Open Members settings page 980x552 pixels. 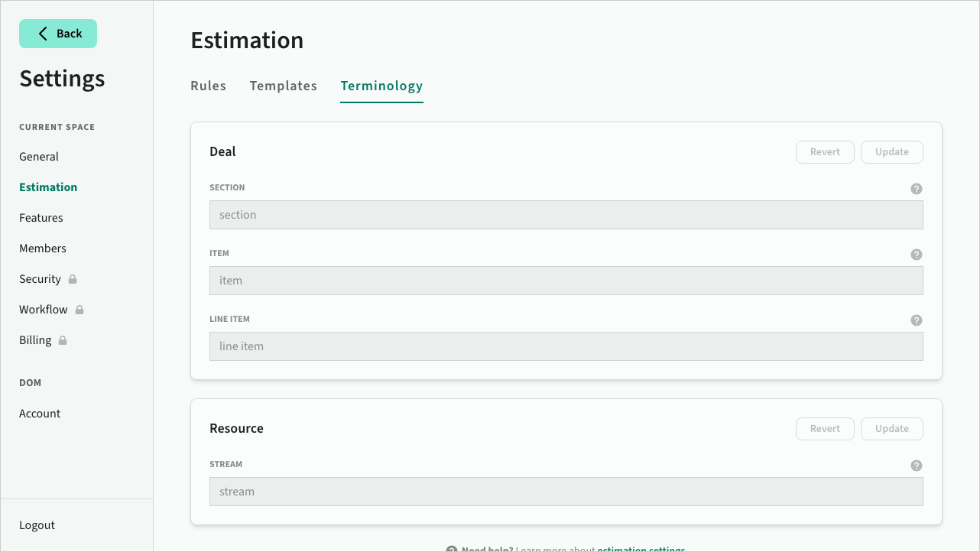43,248
